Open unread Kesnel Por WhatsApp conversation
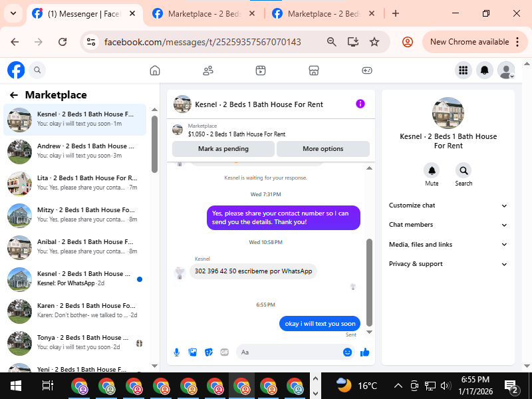Viewport: 532px width, 399px height. (74, 279)
